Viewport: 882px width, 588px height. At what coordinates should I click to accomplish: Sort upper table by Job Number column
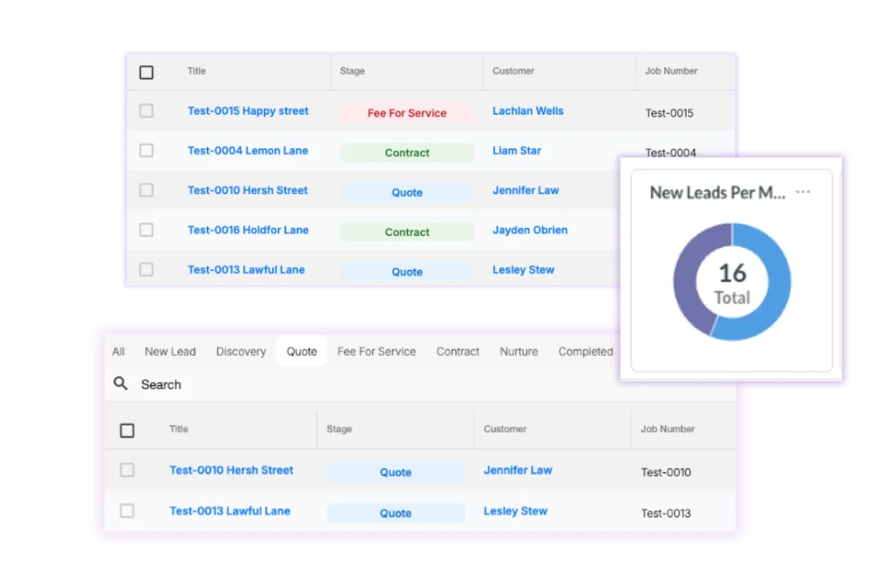[671, 71]
